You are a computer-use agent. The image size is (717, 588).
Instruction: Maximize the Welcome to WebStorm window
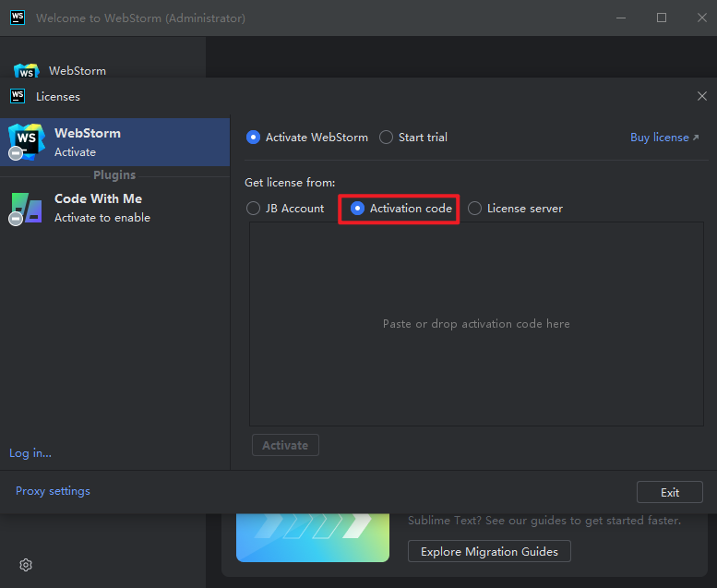point(662,18)
